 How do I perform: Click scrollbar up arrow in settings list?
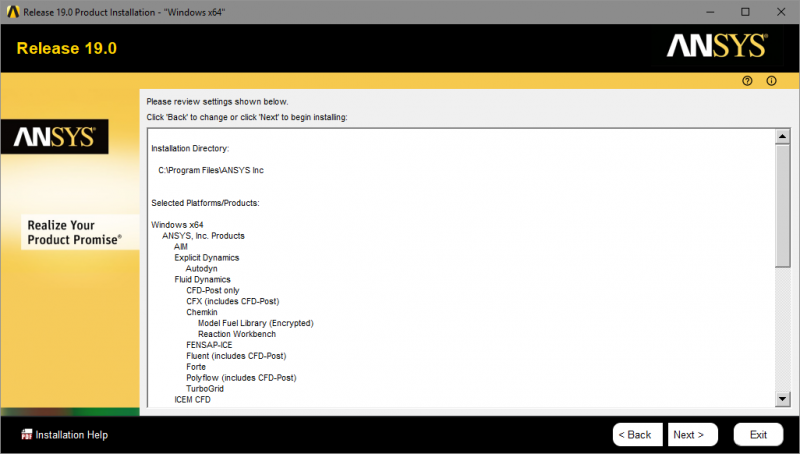(x=782, y=136)
